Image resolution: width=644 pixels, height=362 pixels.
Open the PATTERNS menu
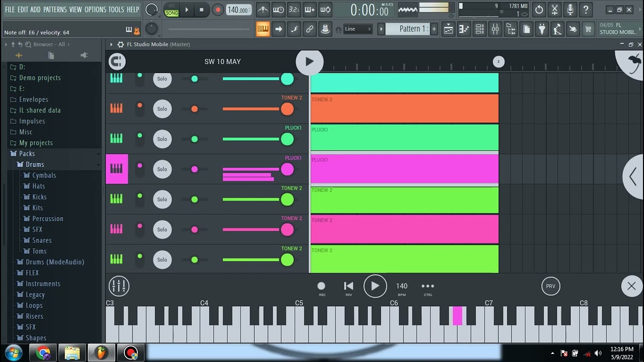point(55,10)
